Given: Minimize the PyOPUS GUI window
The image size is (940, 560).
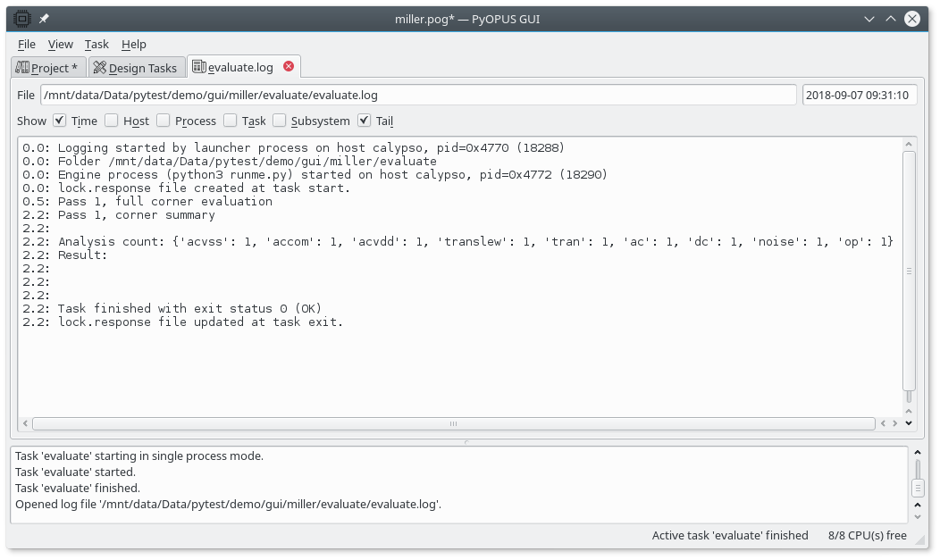Looking at the screenshot, I should click(x=869, y=19).
